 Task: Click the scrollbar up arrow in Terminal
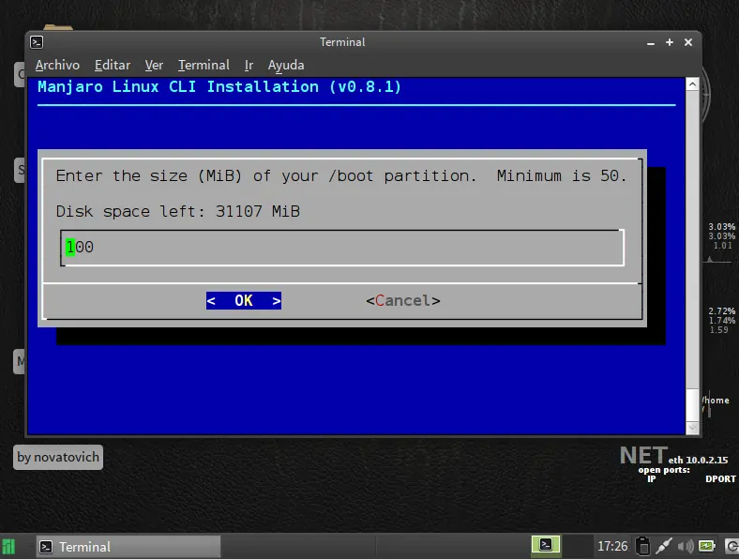[692, 84]
